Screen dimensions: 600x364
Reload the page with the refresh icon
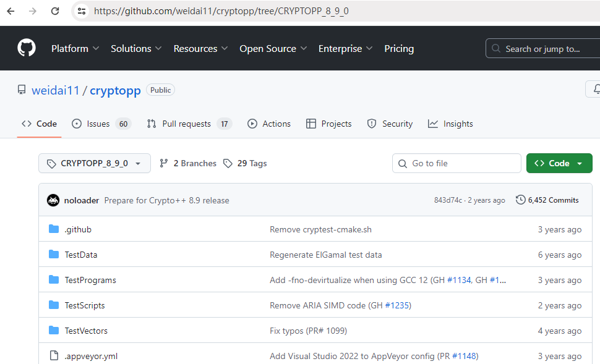click(x=55, y=11)
